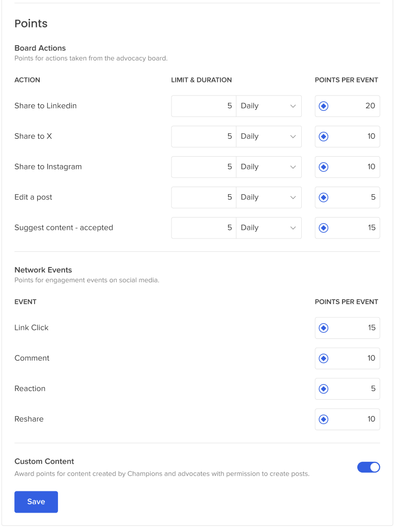Click 'Points for actions taken' description
The height and width of the screenshot is (532, 397).
tap(91, 58)
